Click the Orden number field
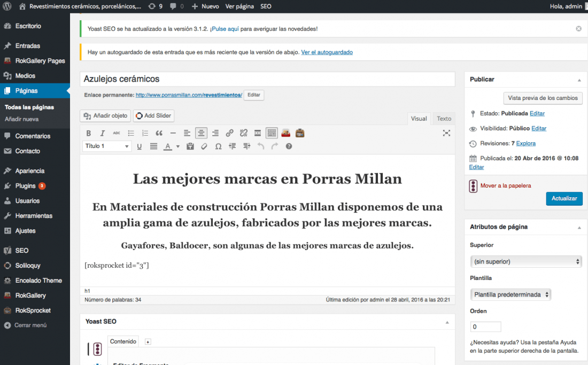 [x=485, y=327]
